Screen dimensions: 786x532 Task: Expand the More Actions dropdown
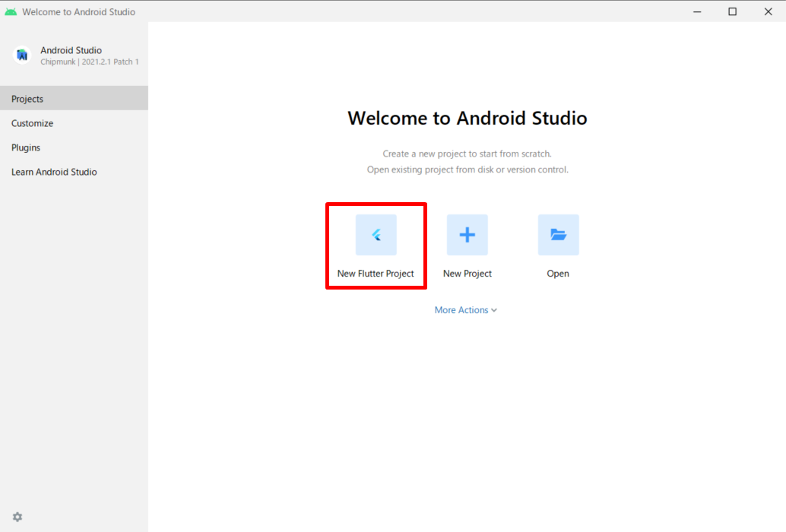pos(466,310)
